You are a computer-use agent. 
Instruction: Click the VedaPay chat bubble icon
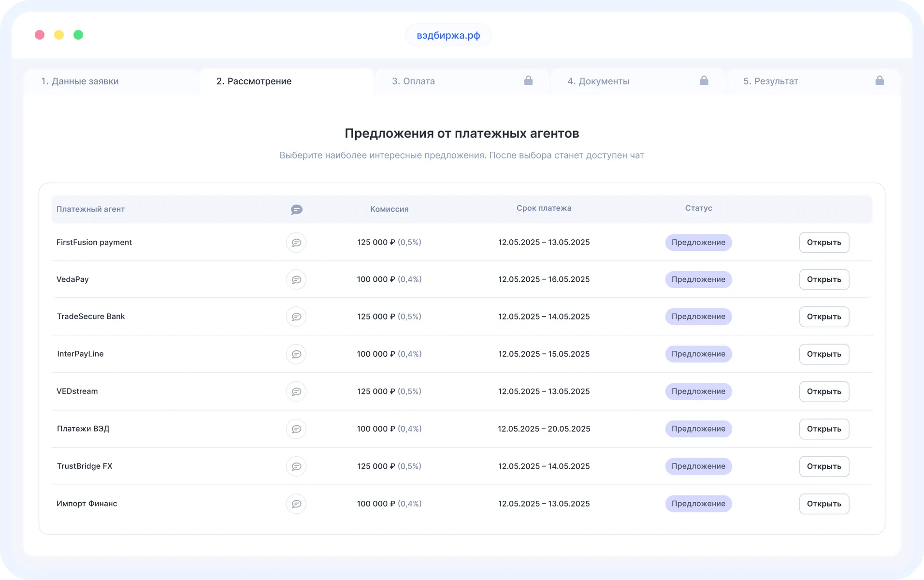coord(296,279)
